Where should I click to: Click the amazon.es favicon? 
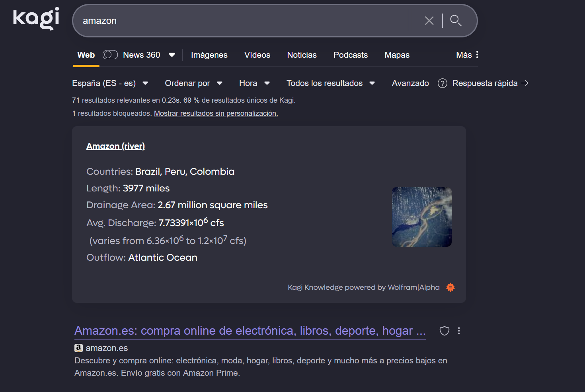click(x=79, y=348)
